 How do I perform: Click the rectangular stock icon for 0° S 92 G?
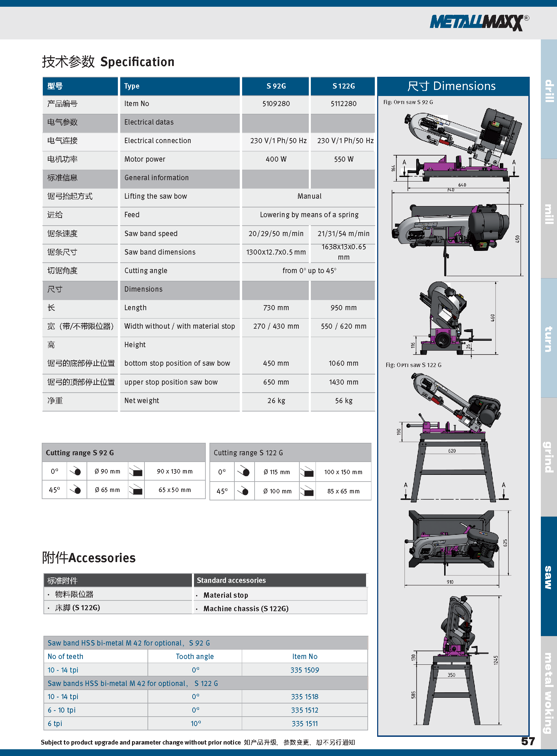point(136,471)
